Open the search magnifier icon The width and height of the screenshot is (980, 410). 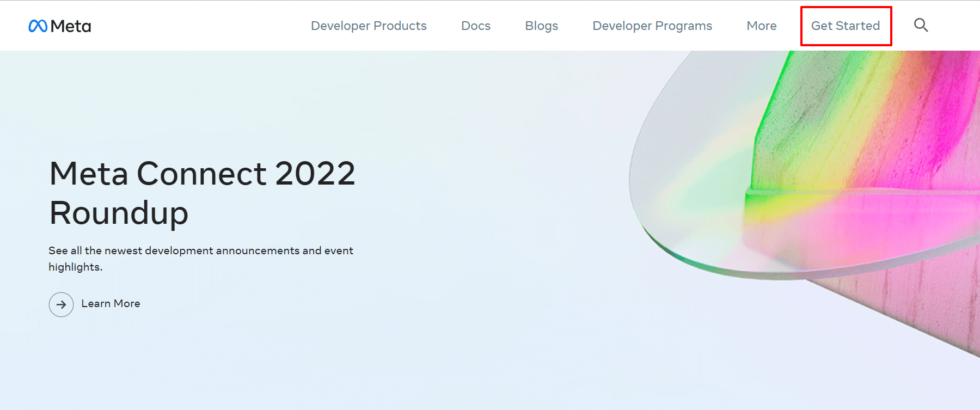pyautogui.click(x=921, y=25)
